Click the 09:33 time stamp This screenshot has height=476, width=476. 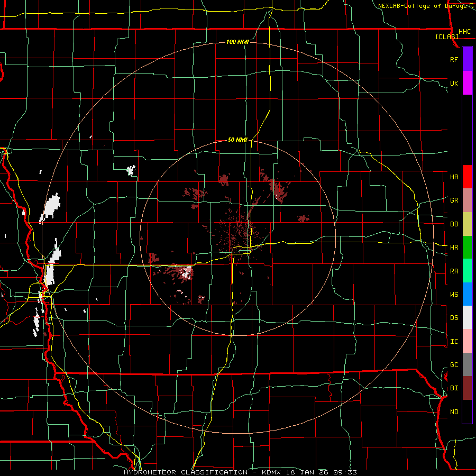[x=345, y=472]
